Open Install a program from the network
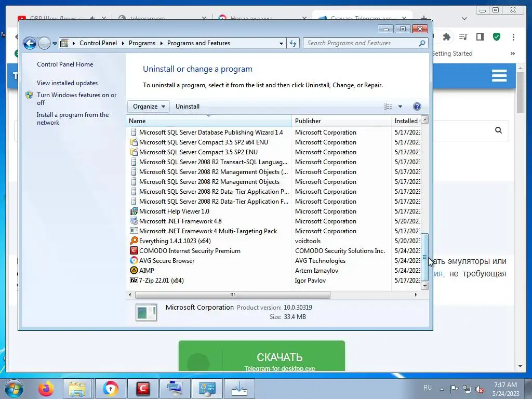The width and height of the screenshot is (532, 399). 73,119
